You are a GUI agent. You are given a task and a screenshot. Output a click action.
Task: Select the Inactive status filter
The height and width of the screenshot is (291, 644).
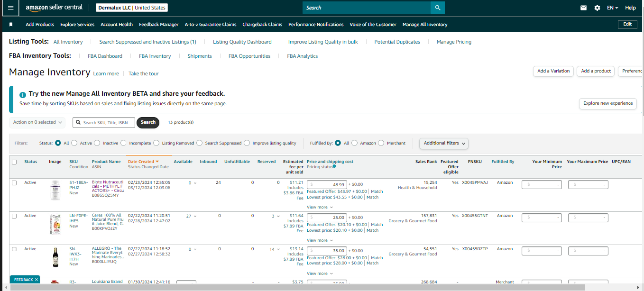[97, 143]
